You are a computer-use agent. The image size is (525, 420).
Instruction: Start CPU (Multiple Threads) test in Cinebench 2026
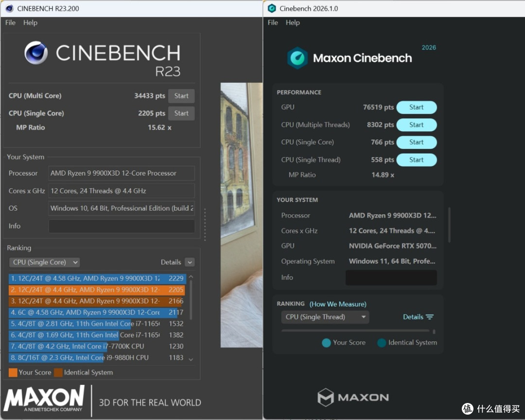(417, 124)
